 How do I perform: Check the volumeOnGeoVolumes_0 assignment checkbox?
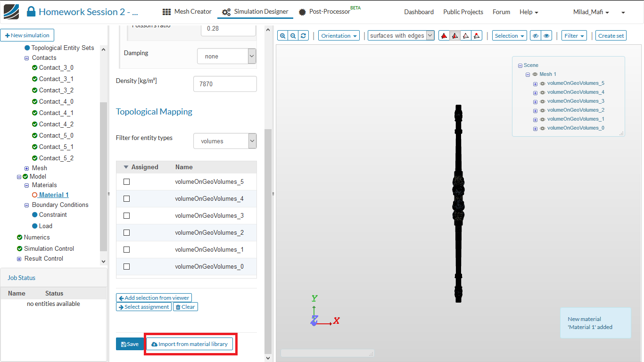126,266
